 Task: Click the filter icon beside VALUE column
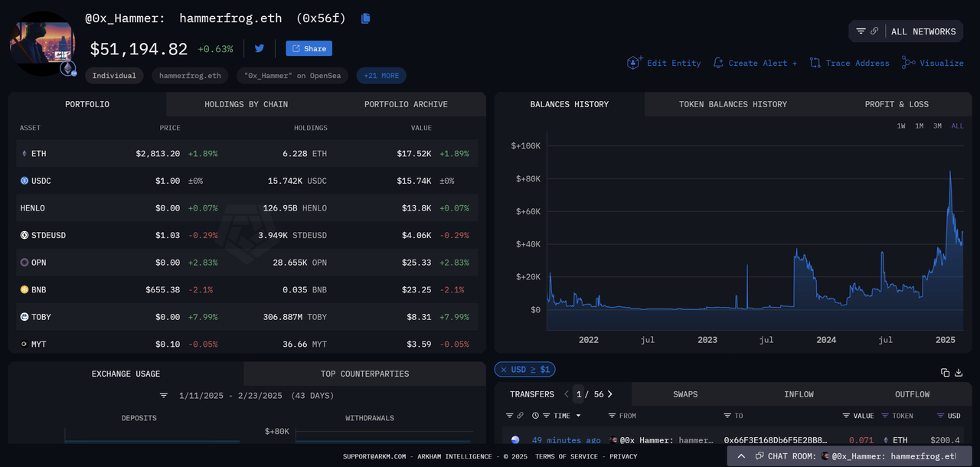point(846,416)
